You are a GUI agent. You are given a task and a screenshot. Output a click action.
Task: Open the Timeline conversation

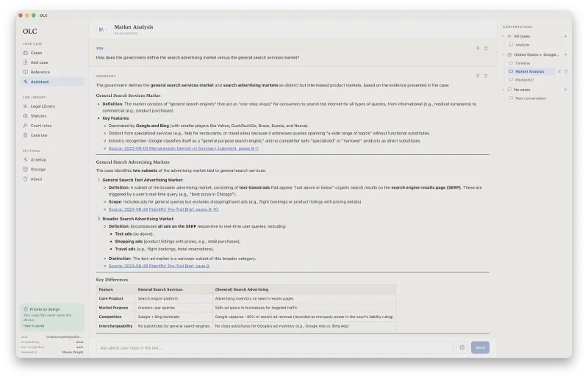(523, 63)
